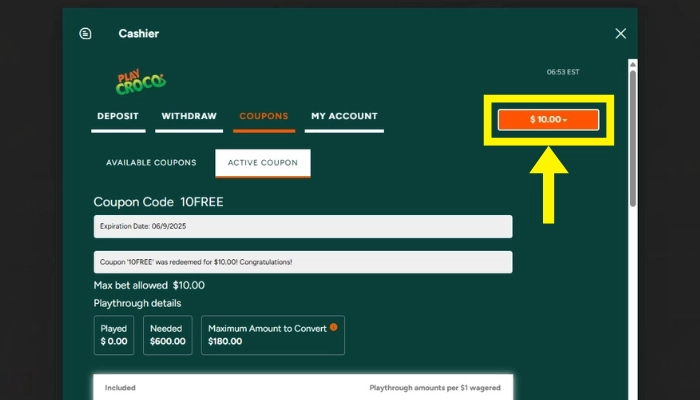
Task: Open the menu icon beside Cashier
Action: coord(85,33)
